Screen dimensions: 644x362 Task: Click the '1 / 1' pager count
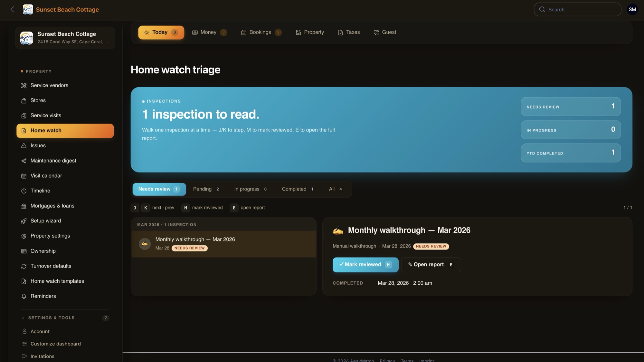click(628, 208)
